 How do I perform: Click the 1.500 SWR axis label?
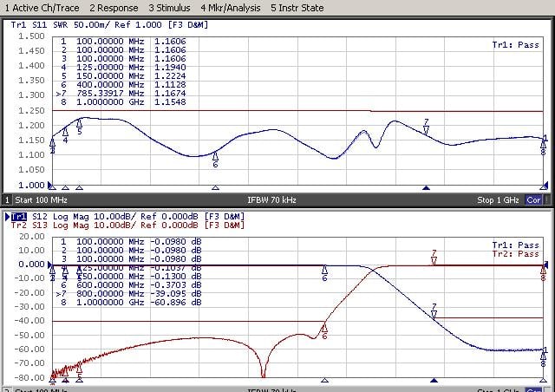[31, 36]
